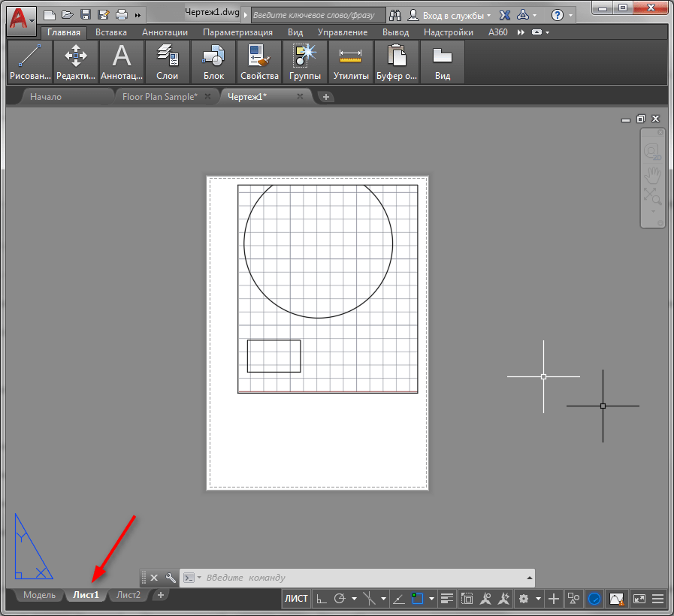Open the Утилиты measurement panel
The width and height of the screenshot is (674, 616).
tap(351, 62)
